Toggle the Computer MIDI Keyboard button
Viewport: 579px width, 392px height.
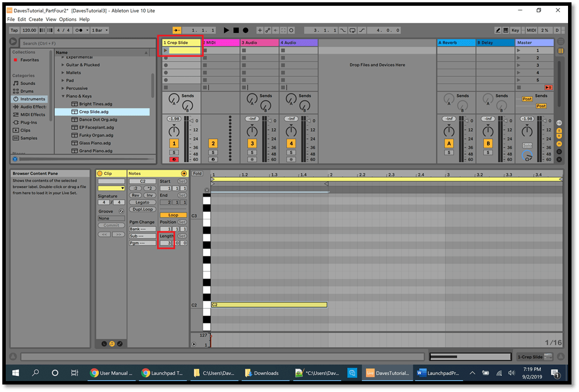coord(506,30)
